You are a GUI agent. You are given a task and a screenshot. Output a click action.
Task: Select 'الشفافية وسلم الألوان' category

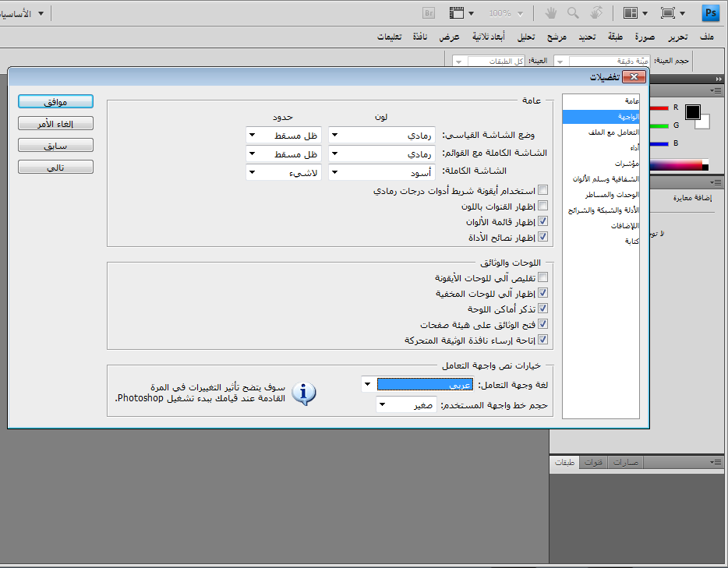point(601,178)
